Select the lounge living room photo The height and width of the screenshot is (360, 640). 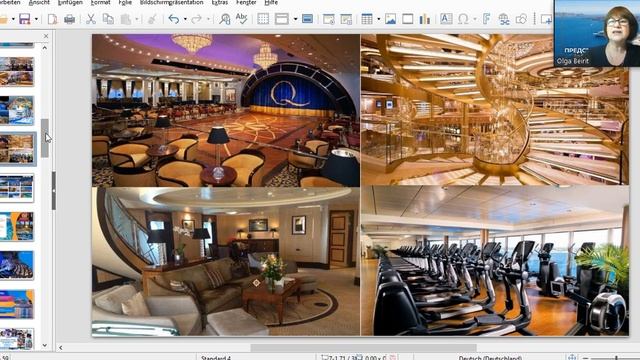tap(226, 262)
